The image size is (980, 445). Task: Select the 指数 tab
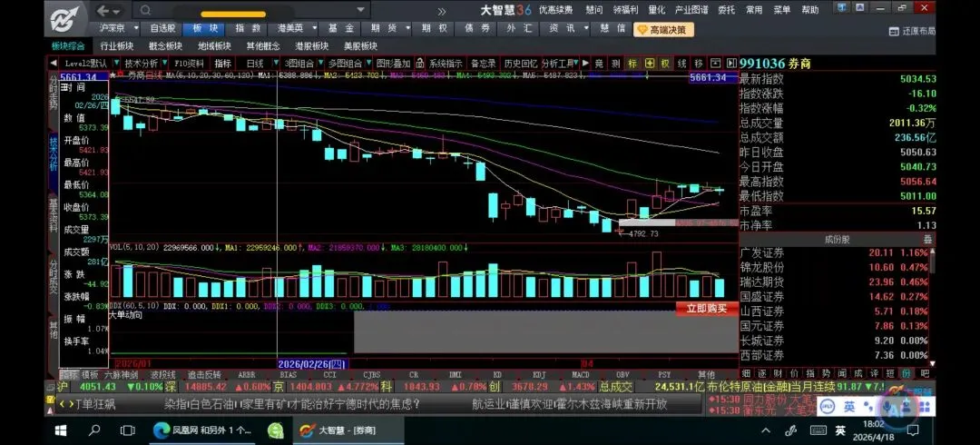click(248, 29)
